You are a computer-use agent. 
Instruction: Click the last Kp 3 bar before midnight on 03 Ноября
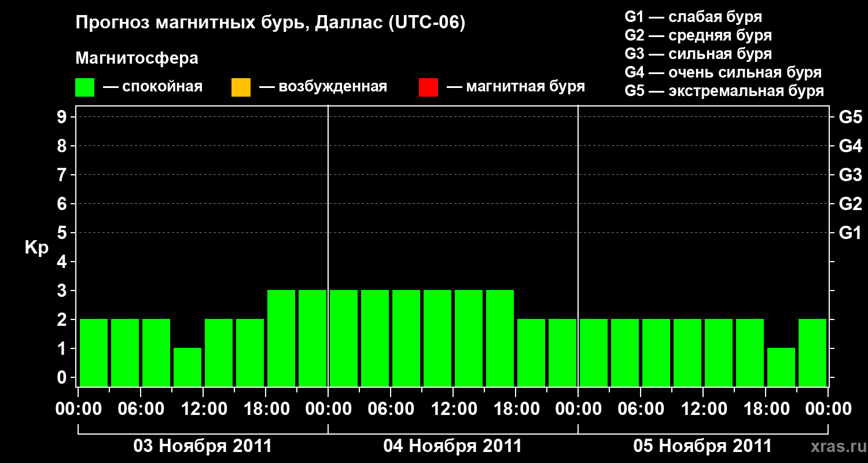312,338
